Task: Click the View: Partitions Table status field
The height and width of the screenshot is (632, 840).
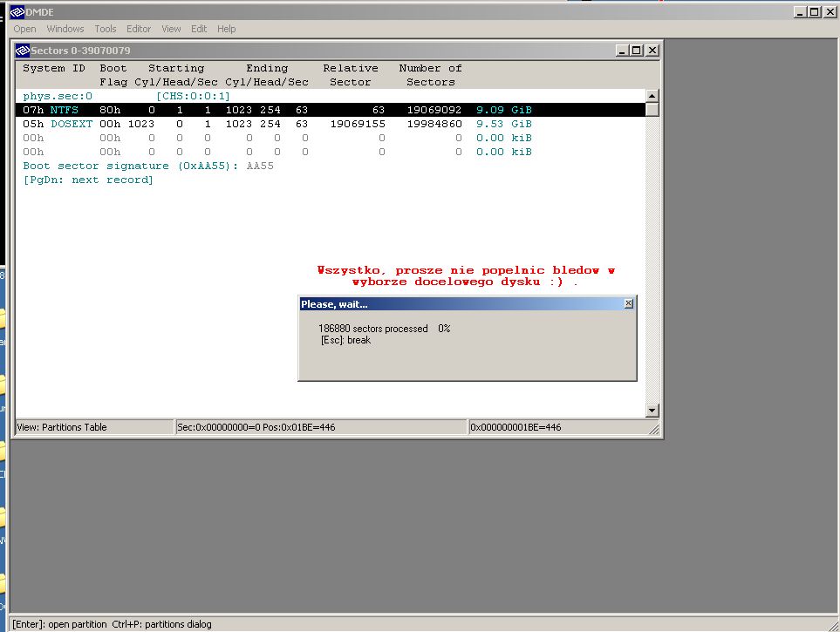Action: (x=93, y=427)
